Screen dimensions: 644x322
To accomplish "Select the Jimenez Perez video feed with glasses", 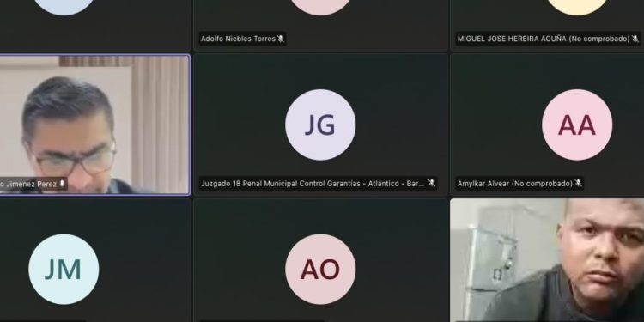I will (x=94, y=125).
